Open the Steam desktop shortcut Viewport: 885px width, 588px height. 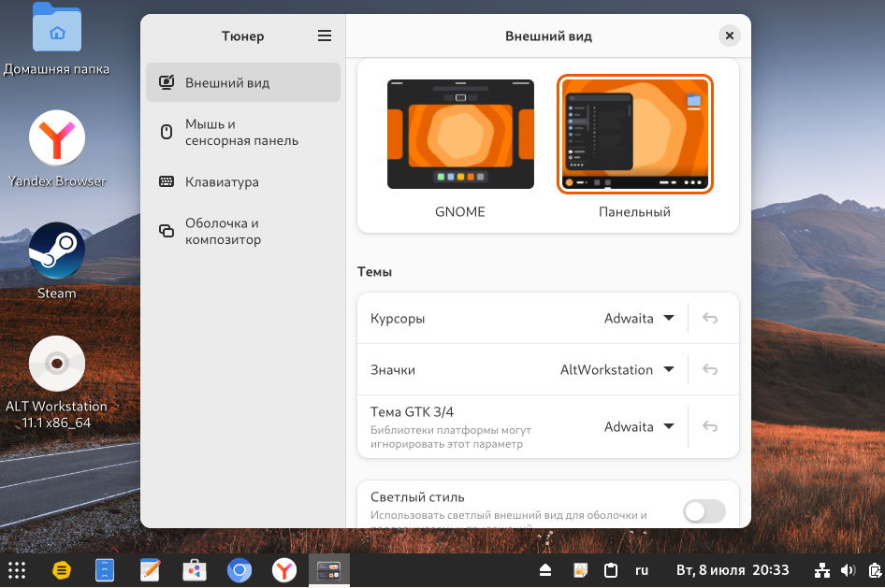point(57,252)
